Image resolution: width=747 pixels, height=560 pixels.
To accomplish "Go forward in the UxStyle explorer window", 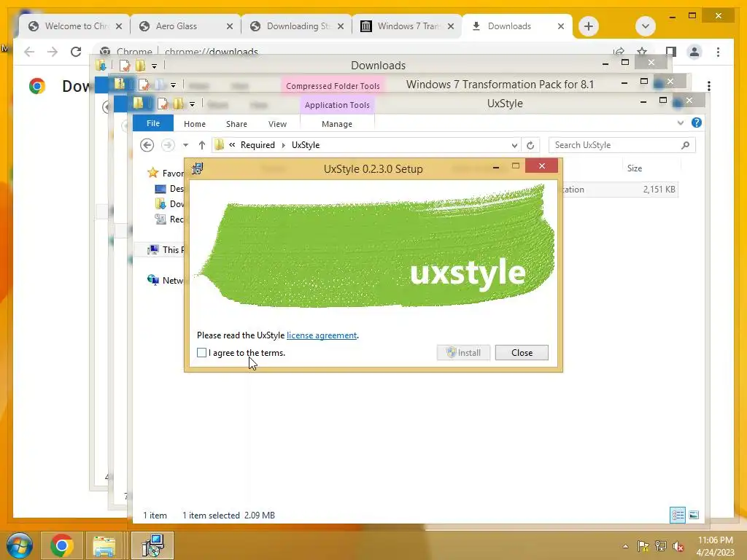I will point(168,145).
